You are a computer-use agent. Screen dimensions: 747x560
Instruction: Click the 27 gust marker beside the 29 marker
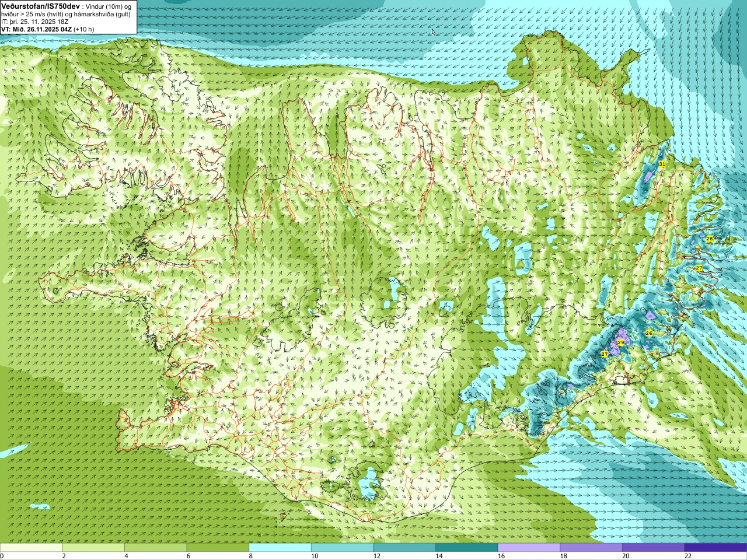[x=605, y=354]
